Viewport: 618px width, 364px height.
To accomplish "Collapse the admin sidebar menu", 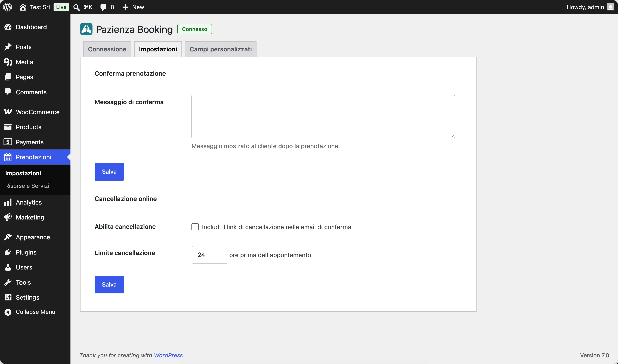I will click(x=30, y=312).
